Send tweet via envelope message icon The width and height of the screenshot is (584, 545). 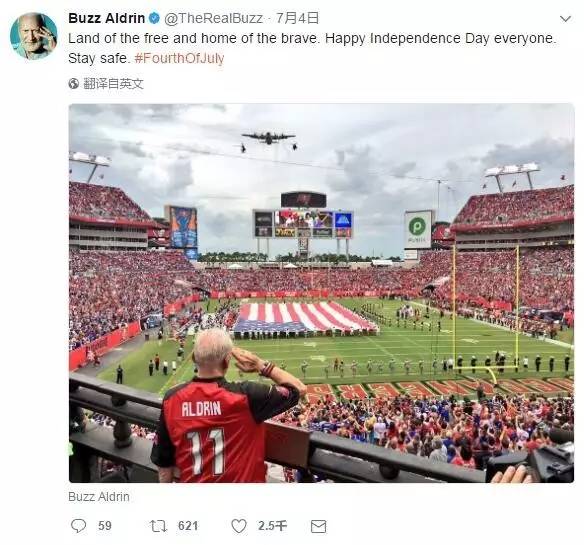[318, 526]
